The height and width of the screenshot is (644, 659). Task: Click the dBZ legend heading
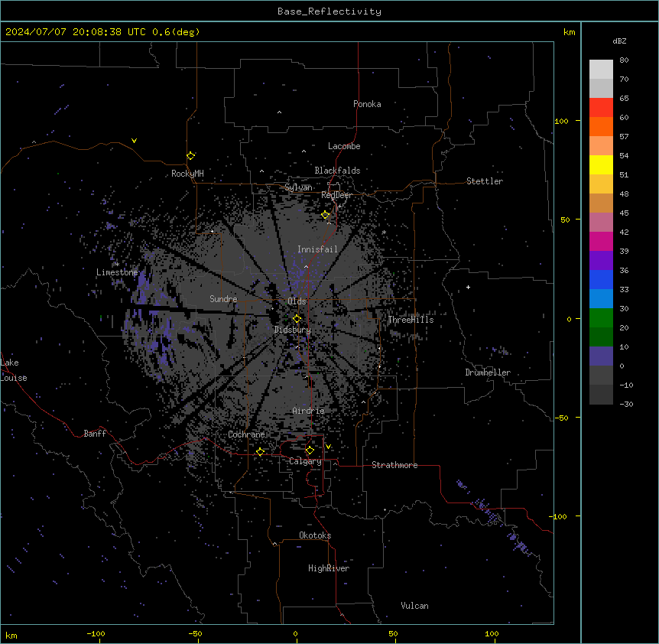619,41
